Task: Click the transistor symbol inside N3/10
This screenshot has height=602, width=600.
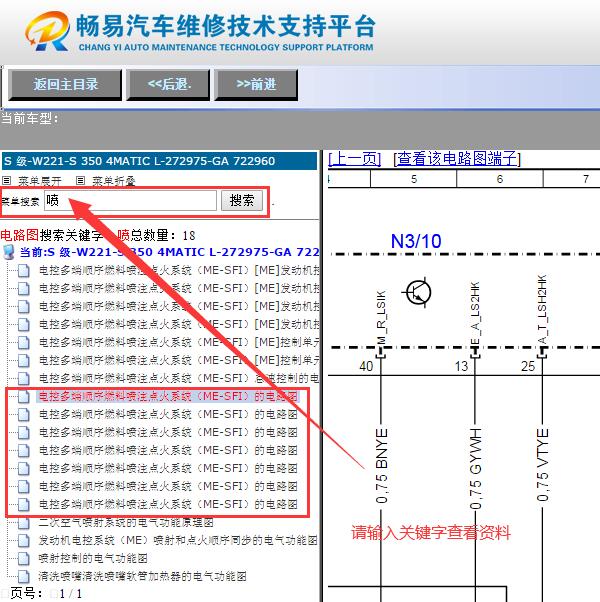Action: [418, 293]
